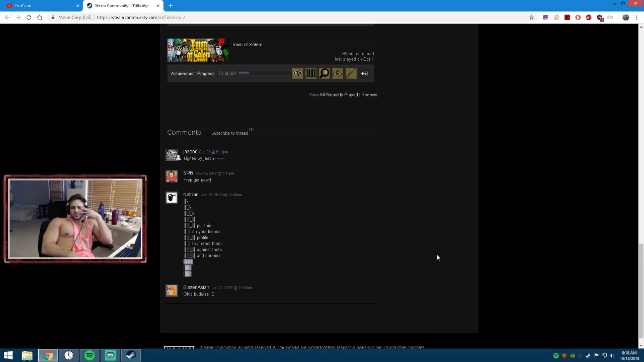Open jasonr's profile name link
Viewport: 644px width, 362px height.
pyautogui.click(x=190, y=151)
